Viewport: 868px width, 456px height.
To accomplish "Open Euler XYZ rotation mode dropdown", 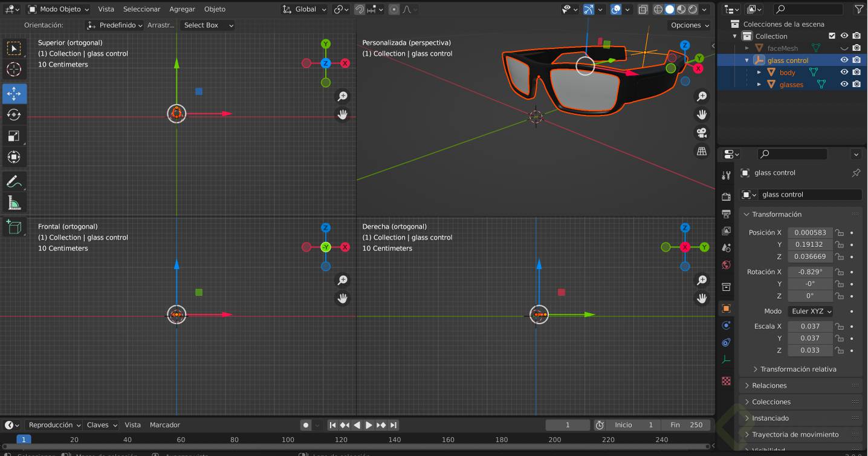I will coord(811,311).
